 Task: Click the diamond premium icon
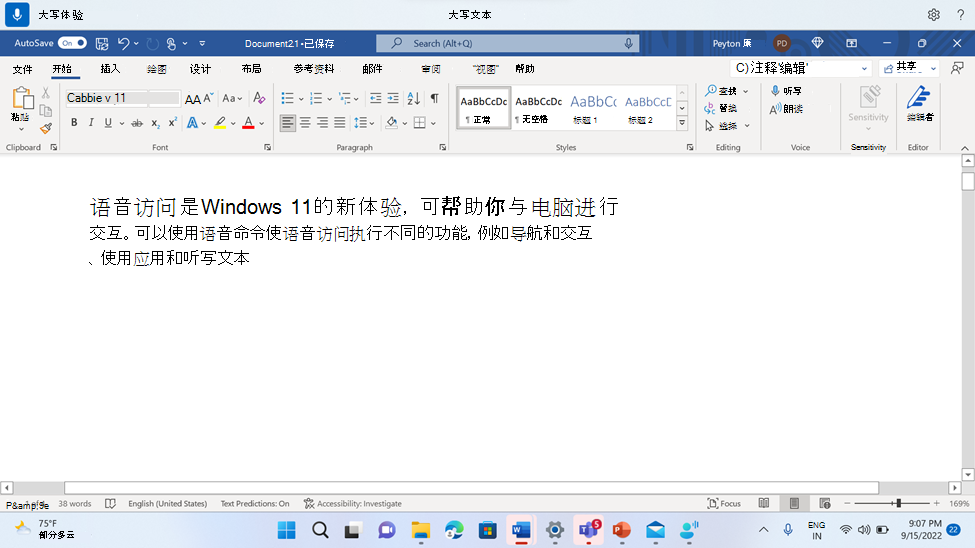(818, 43)
